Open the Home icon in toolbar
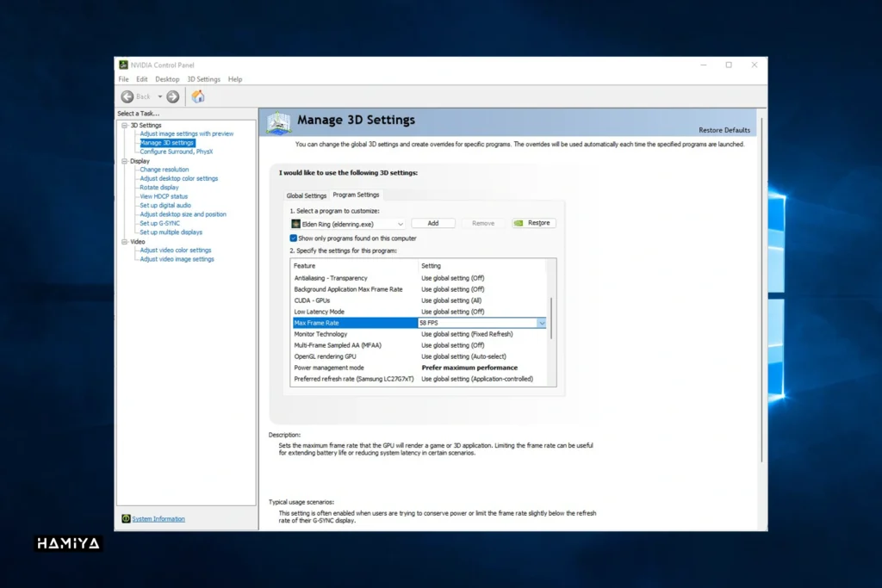Image resolution: width=882 pixels, height=588 pixels. [198, 96]
